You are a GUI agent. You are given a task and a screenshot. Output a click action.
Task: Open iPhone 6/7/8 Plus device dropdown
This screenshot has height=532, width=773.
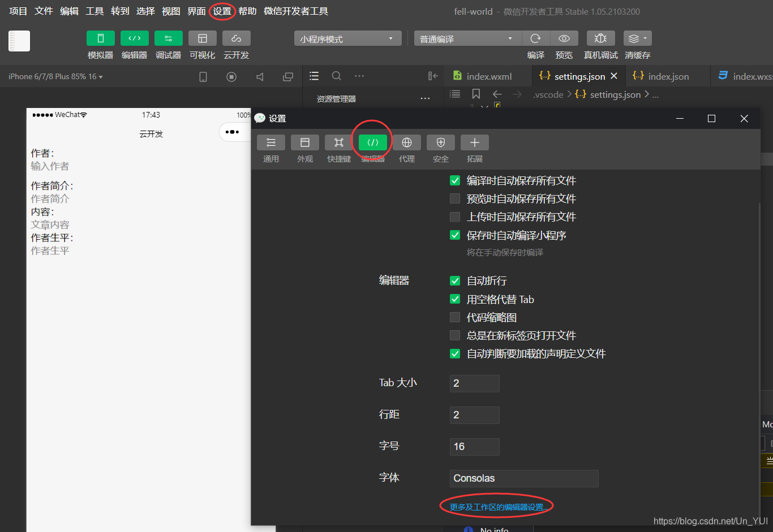55,76
